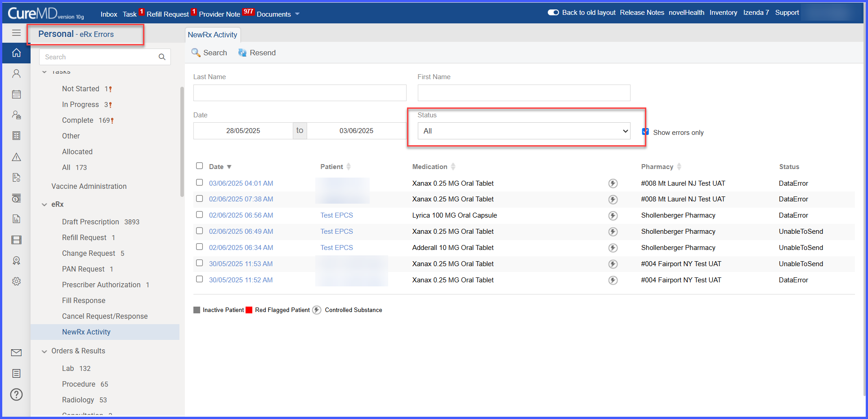Click the start date field 28/05/2025
Image resolution: width=868 pixels, height=419 pixels.
(243, 131)
